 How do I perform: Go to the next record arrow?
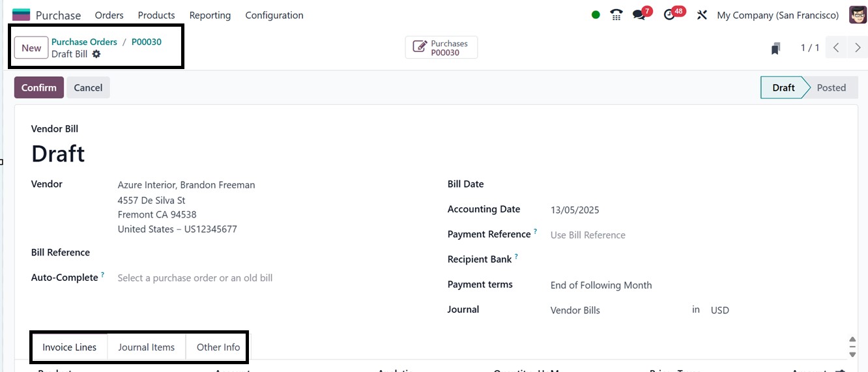point(858,48)
